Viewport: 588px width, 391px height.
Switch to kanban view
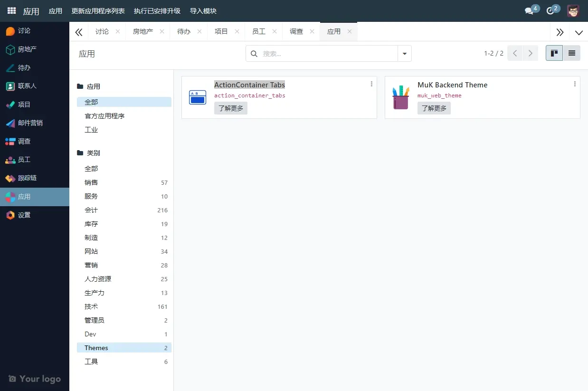coord(554,53)
